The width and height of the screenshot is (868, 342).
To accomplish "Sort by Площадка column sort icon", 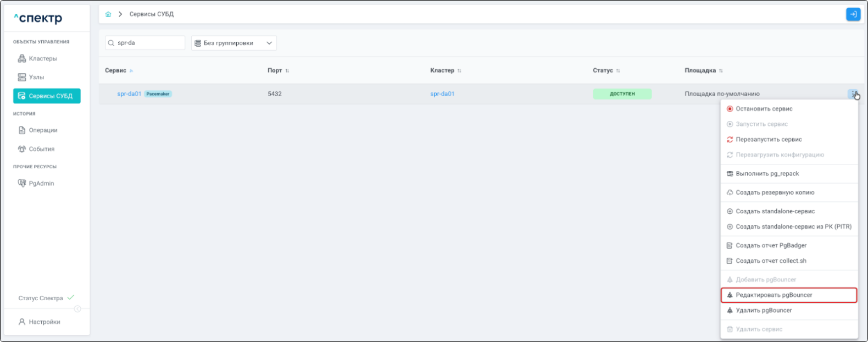I will pyautogui.click(x=721, y=71).
